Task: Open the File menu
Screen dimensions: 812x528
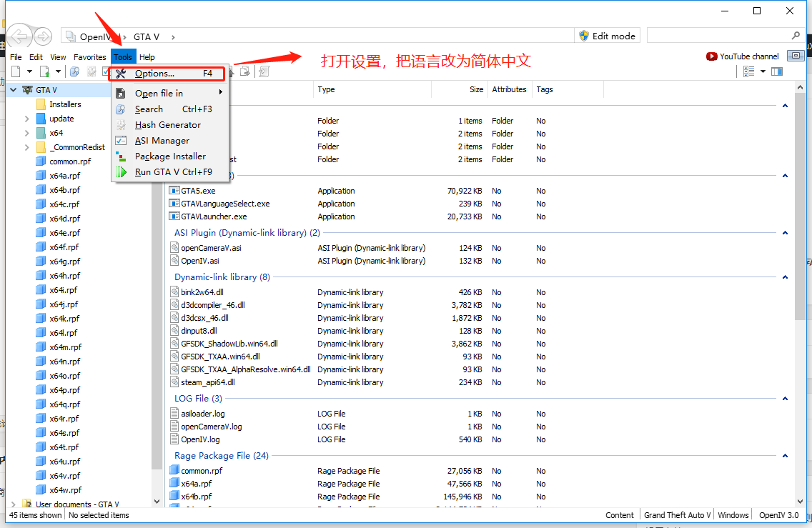Action: [x=16, y=57]
